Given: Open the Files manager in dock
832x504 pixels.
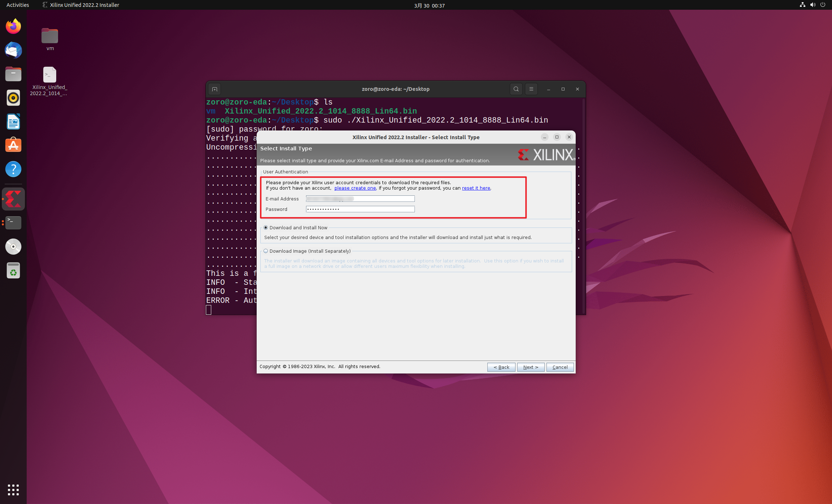Looking at the screenshot, I should [13, 74].
